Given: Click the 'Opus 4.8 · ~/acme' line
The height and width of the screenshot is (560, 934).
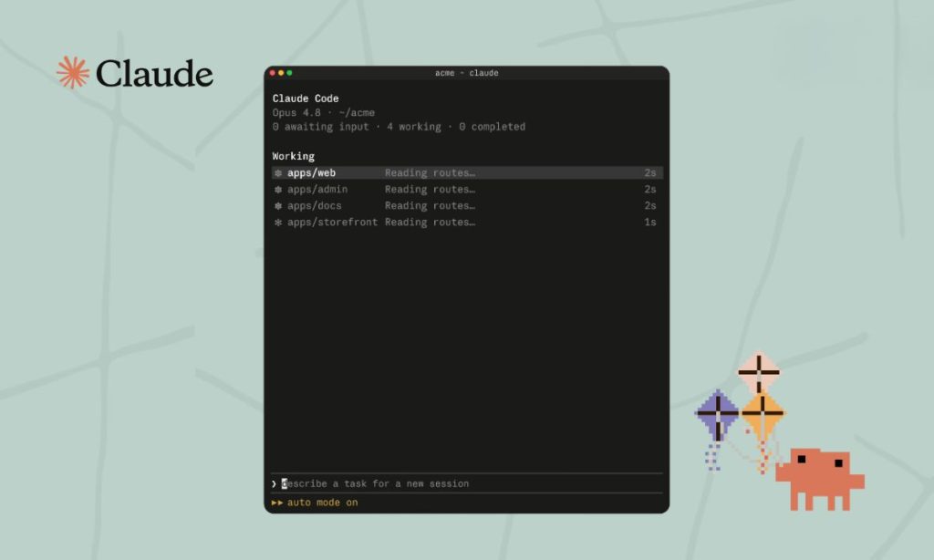Looking at the screenshot, I should coord(324,112).
